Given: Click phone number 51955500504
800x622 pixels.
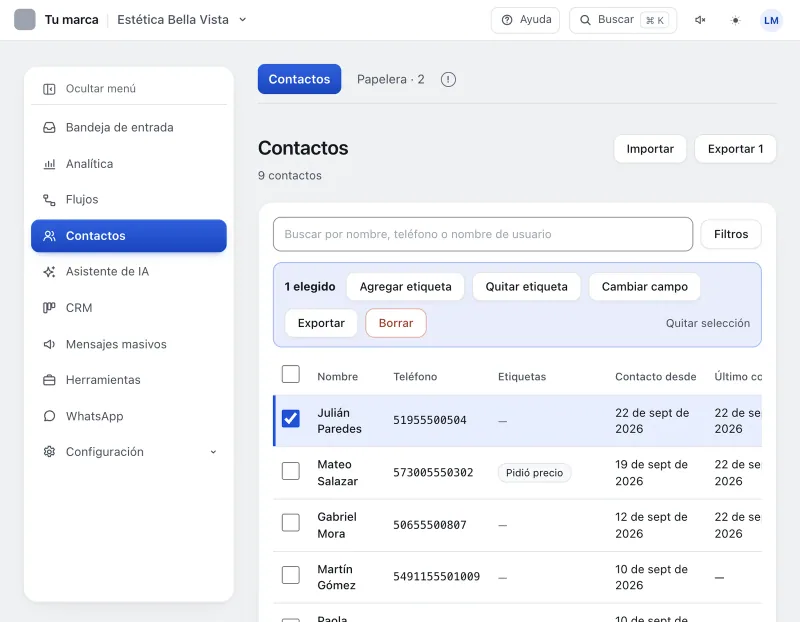Looking at the screenshot, I should [x=430, y=420].
